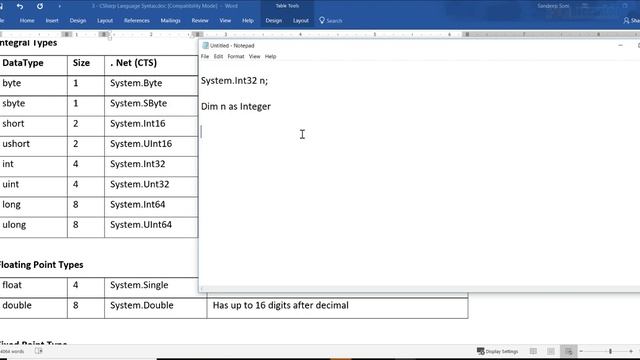This screenshot has width=640, height=360.
Task: Open the Table Tools Design tab
Action: (x=273, y=20)
